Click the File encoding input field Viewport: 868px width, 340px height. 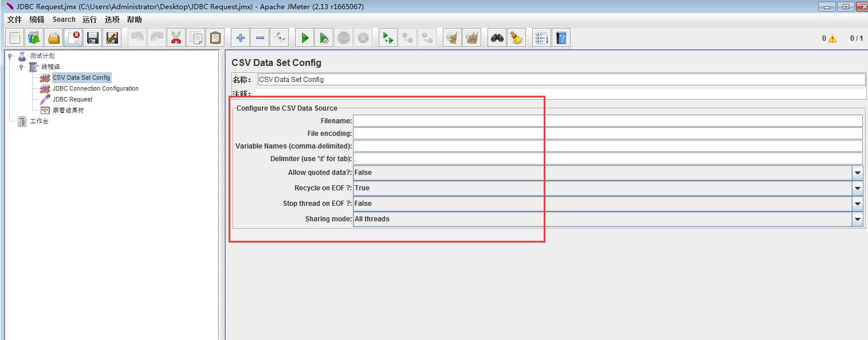[x=608, y=134]
